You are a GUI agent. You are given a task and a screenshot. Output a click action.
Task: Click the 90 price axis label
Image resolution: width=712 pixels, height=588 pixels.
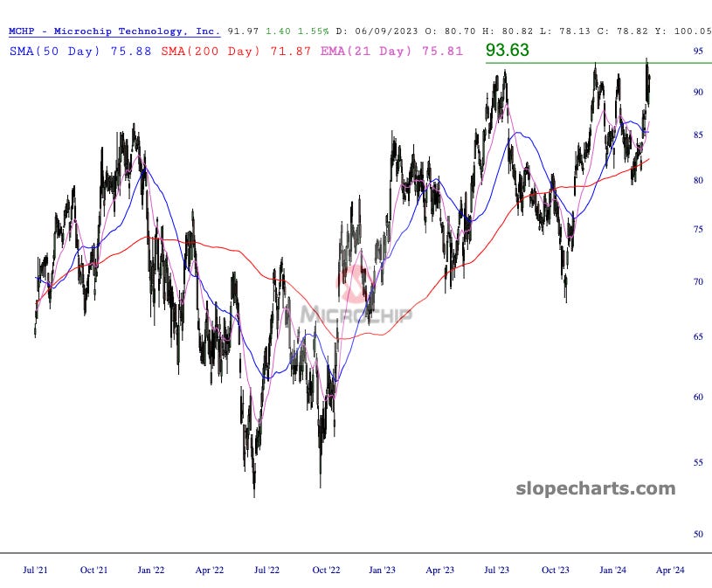[x=698, y=92]
